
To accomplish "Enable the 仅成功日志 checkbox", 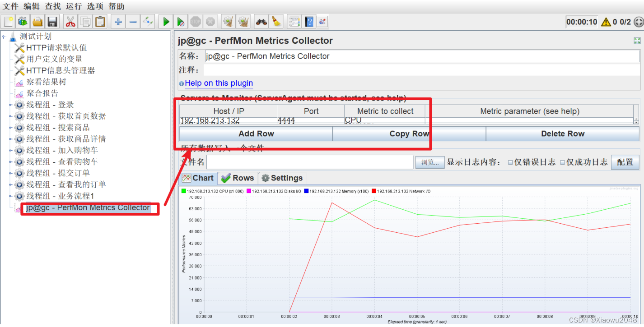I will tap(563, 162).
